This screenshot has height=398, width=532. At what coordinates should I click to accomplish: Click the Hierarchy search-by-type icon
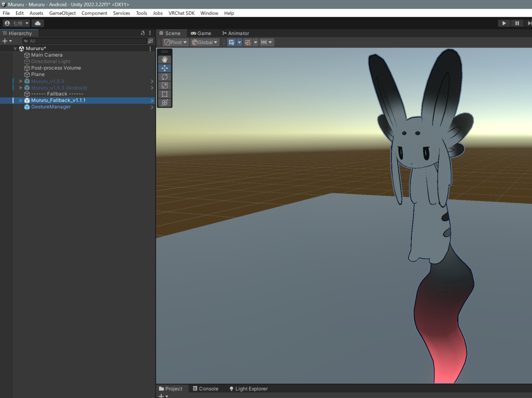(x=150, y=41)
